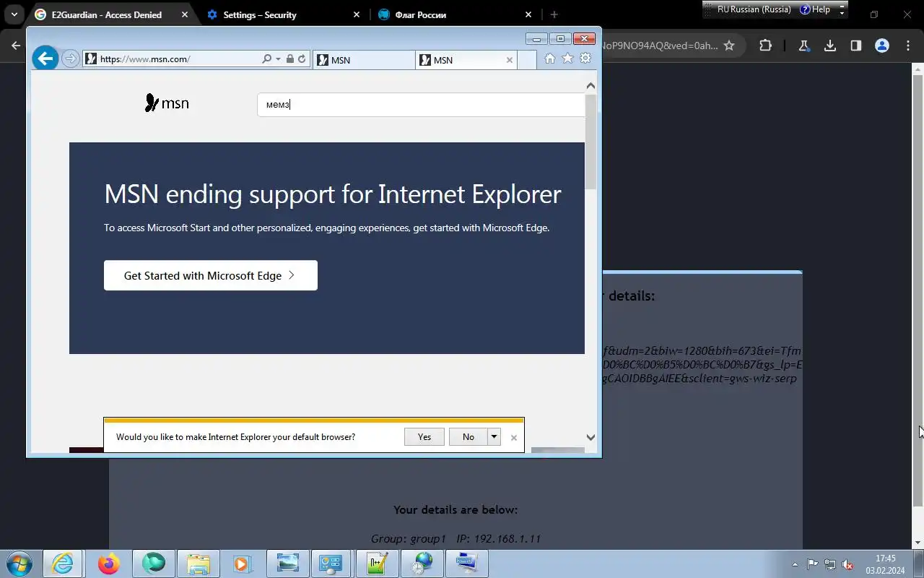Toggle Chrome side panel
924x578 pixels.
click(x=856, y=46)
